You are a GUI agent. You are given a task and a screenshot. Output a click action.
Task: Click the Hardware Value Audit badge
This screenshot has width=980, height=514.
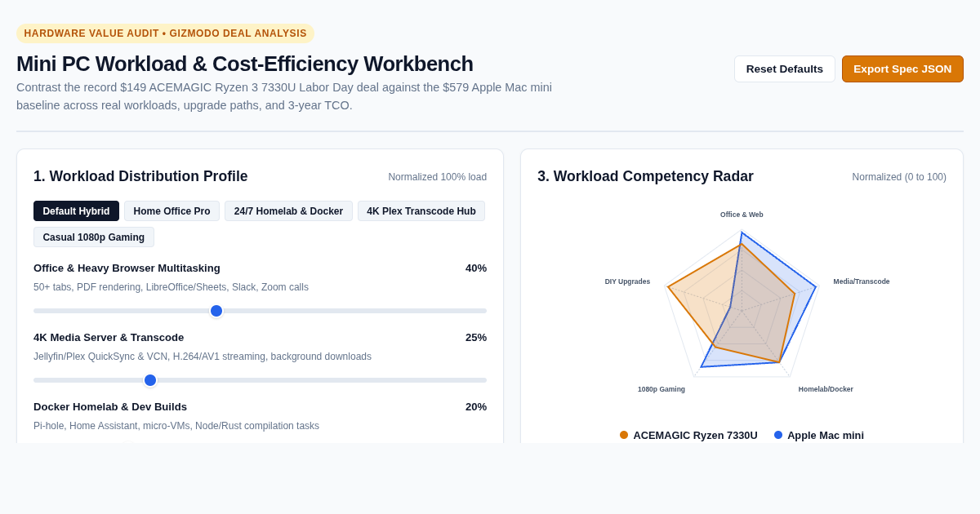(165, 33)
